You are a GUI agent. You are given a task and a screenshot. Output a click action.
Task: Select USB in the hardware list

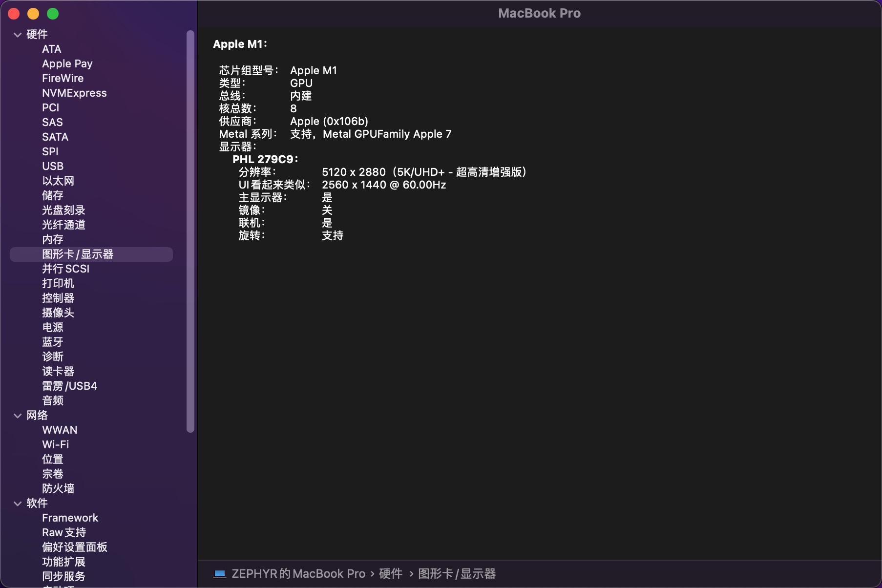(53, 167)
